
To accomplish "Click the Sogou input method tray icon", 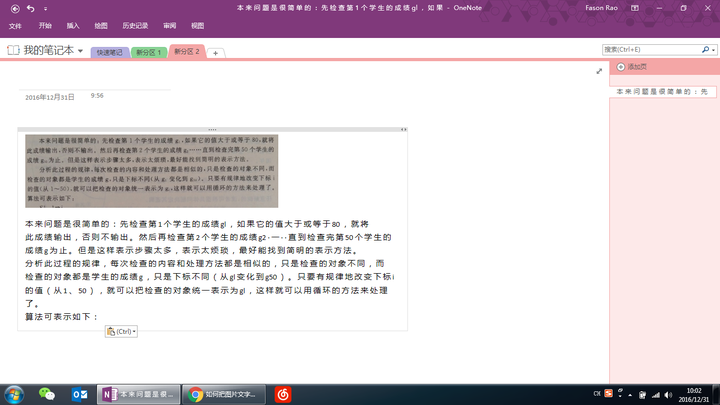I will pyautogui.click(x=608, y=394).
